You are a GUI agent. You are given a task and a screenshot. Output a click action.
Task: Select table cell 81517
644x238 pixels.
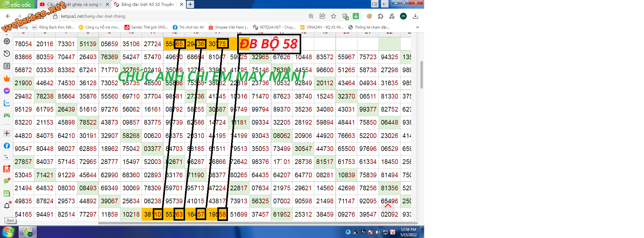pos(325,162)
